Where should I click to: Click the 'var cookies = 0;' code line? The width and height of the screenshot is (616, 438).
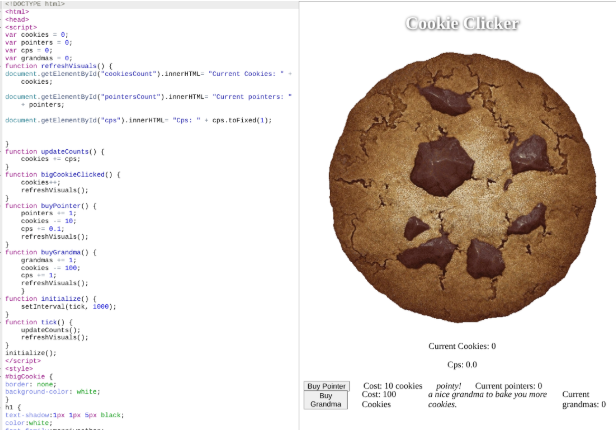[x=37, y=35]
